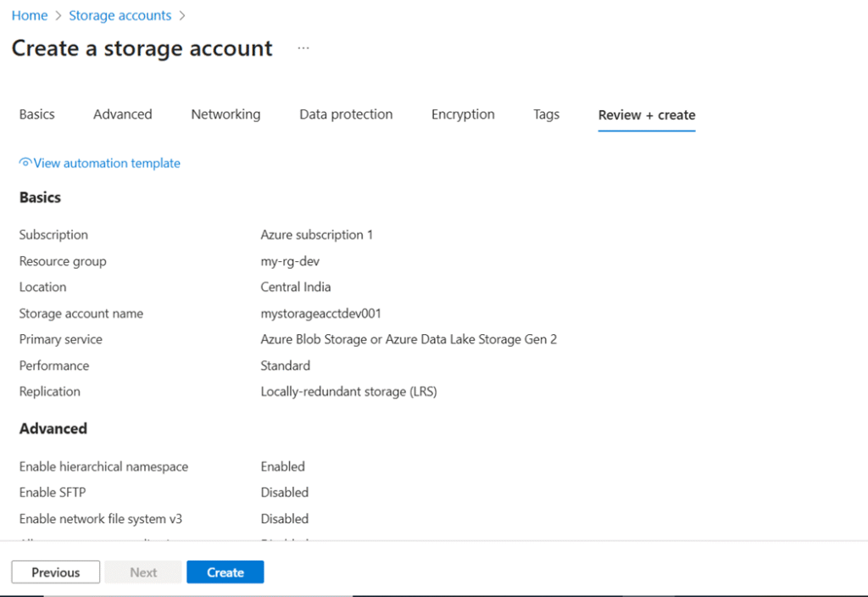This screenshot has width=868, height=597.
Task: Click 'Locally-redundant storage (LRS)' value
Action: pyautogui.click(x=348, y=392)
